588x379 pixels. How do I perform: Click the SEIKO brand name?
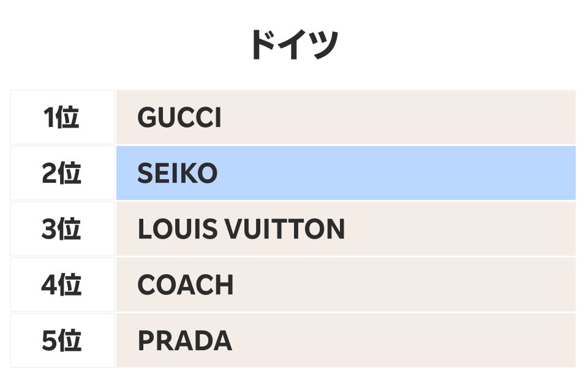tap(178, 174)
